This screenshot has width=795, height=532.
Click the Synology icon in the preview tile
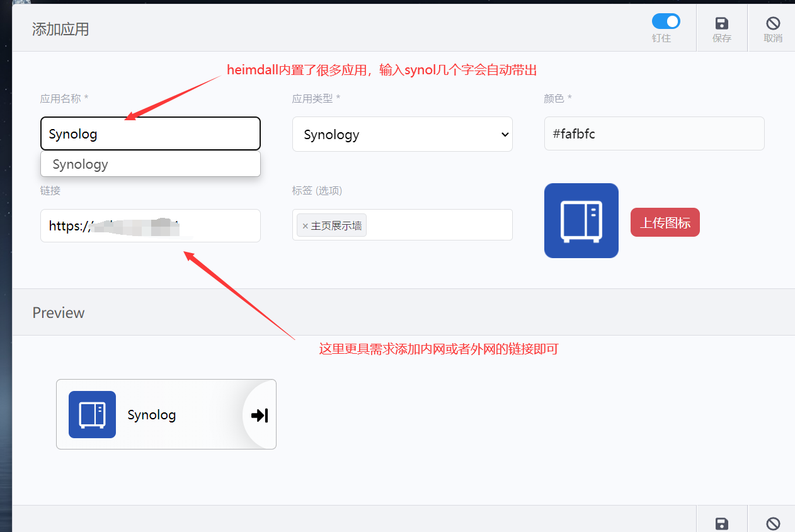pyautogui.click(x=92, y=414)
